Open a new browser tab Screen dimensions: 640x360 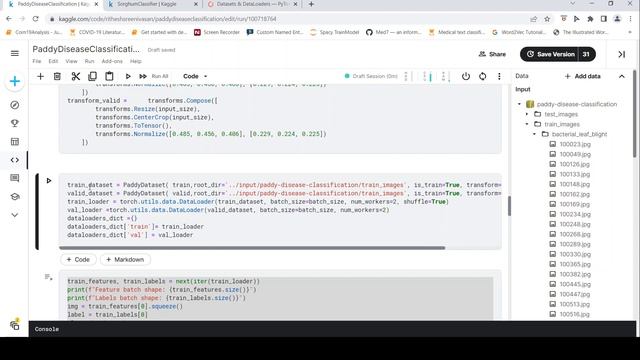pos(311,4)
